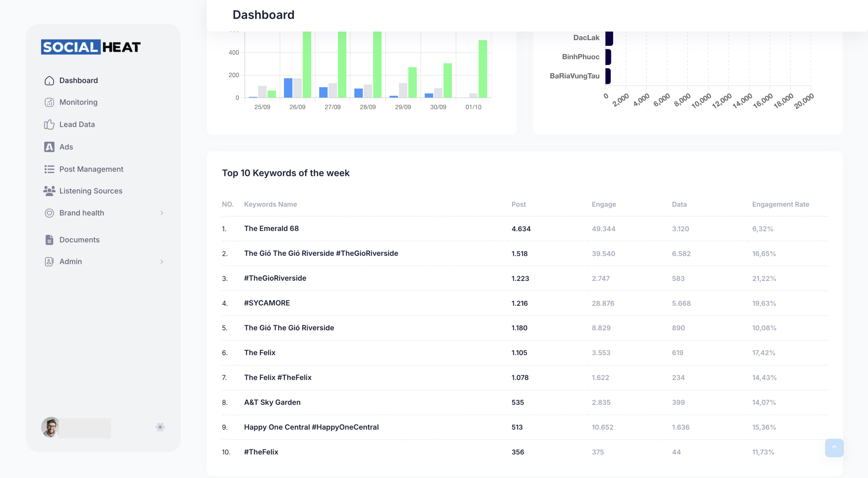This screenshot has width=868, height=478.
Task: Select the #SYCAMORE keyword entry
Action: click(x=267, y=303)
